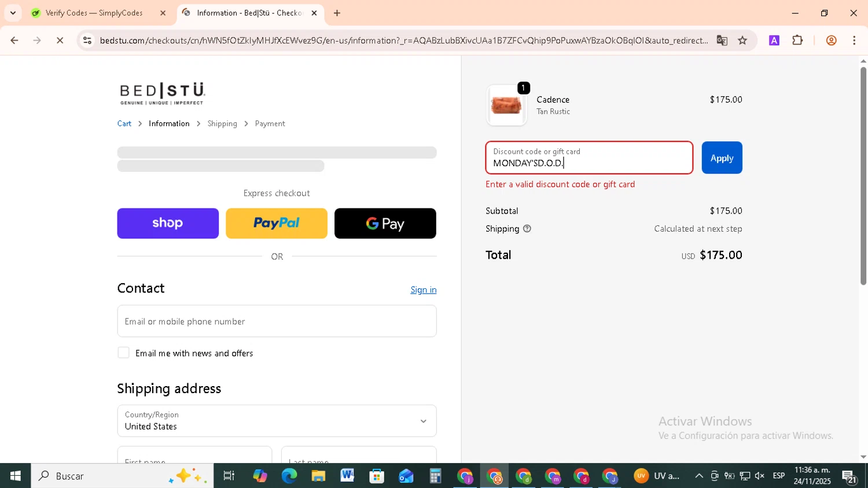
Task: Switch to Verify Codes SimplyCodes tab
Action: [94, 13]
